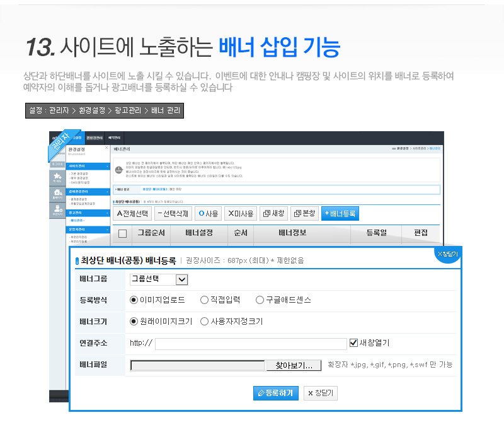The height and width of the screenshot is (444, 504).
Task: Select the 이미지업로드 radio button
Action: (x=134, y=300)
